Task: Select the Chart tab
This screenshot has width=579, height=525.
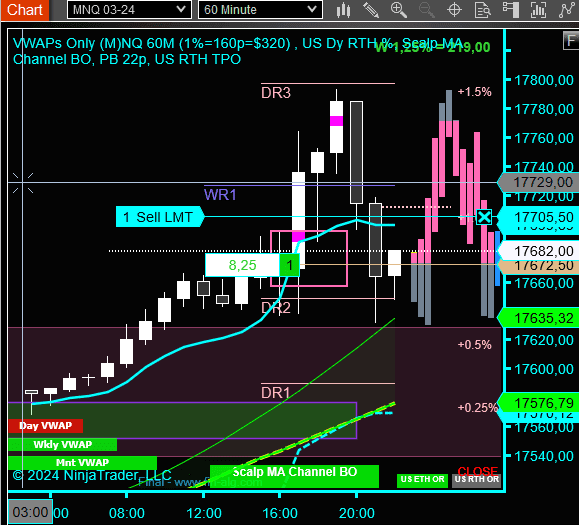Action: tap(25, 10)
